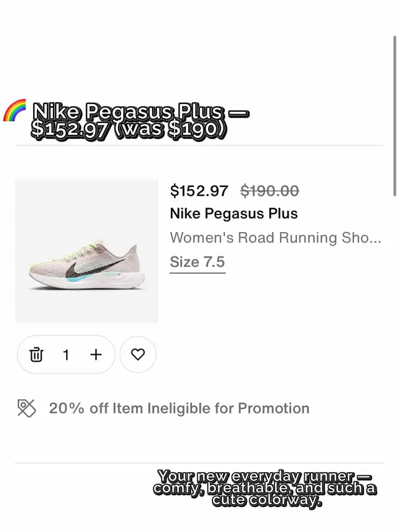Click overlay text '$152.97 (was $190)'
This screenshot has width=399, height=532.
(129, 130)
